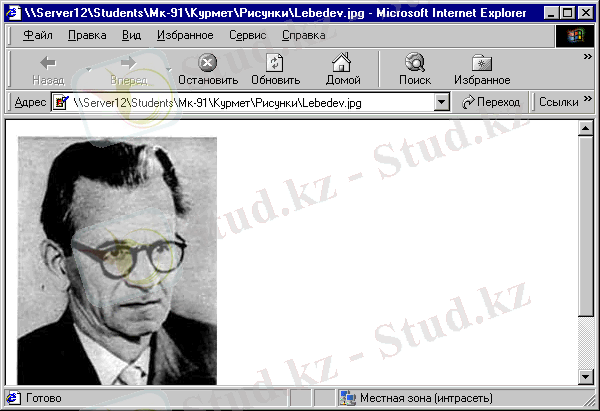Click the local intranet zone icon

click(x=347, y=398)
